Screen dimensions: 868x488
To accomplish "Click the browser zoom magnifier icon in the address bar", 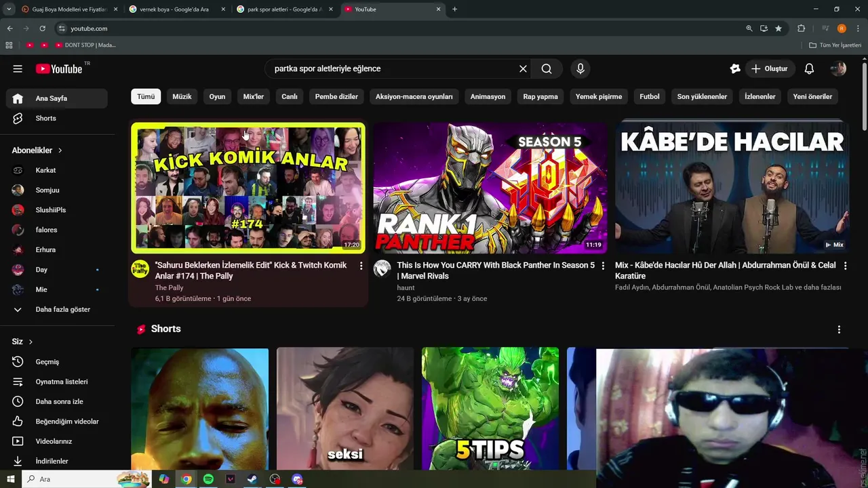I will [x=749, y=28].
